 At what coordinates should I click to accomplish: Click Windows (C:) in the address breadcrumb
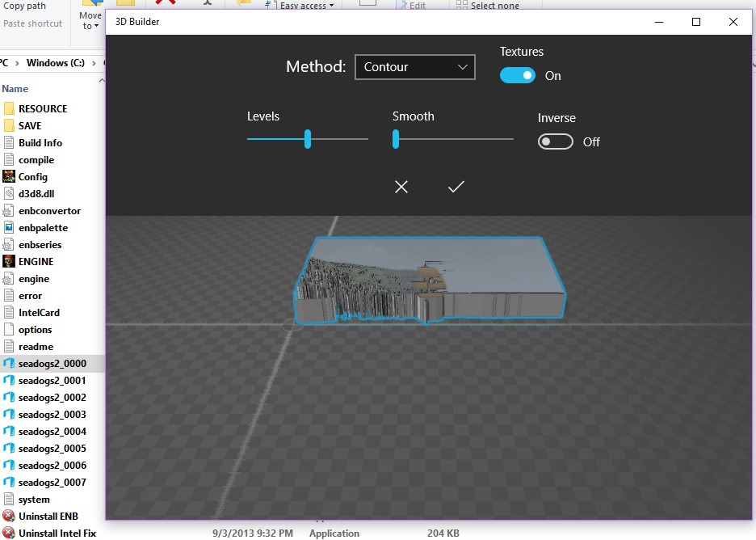(x=56, y=63)
